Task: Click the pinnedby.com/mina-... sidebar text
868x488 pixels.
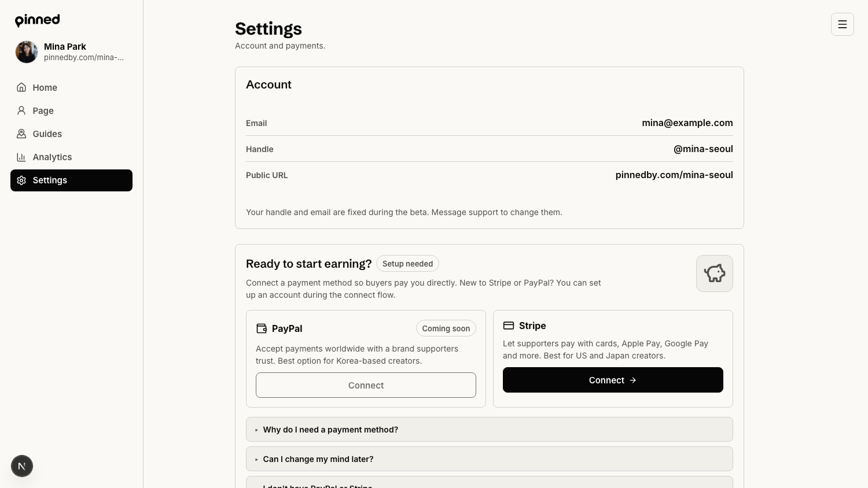Action: [84, 57]
